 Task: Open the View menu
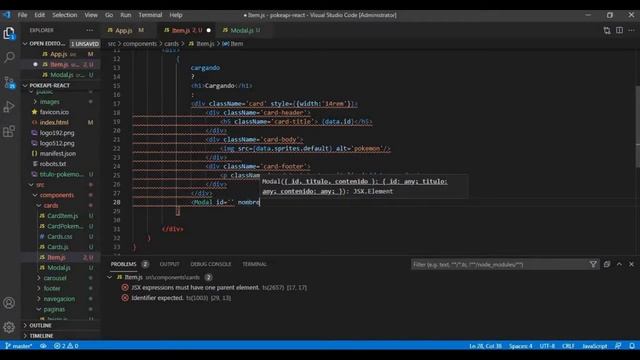pos(91,15)
